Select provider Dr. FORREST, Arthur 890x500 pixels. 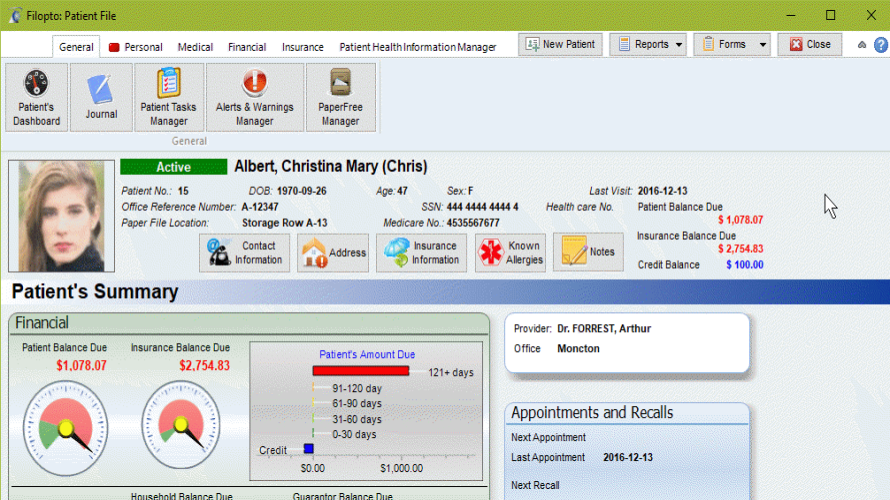(x=604, y=329)
